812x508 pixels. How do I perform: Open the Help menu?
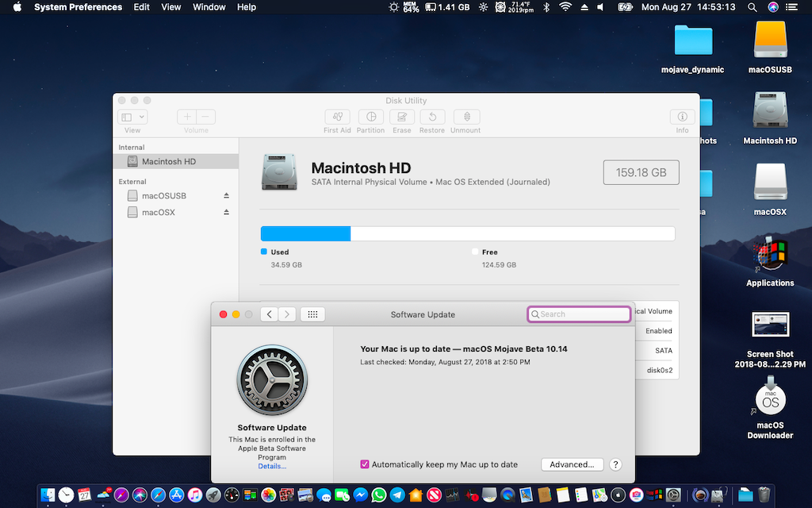[x=247, y=7]
